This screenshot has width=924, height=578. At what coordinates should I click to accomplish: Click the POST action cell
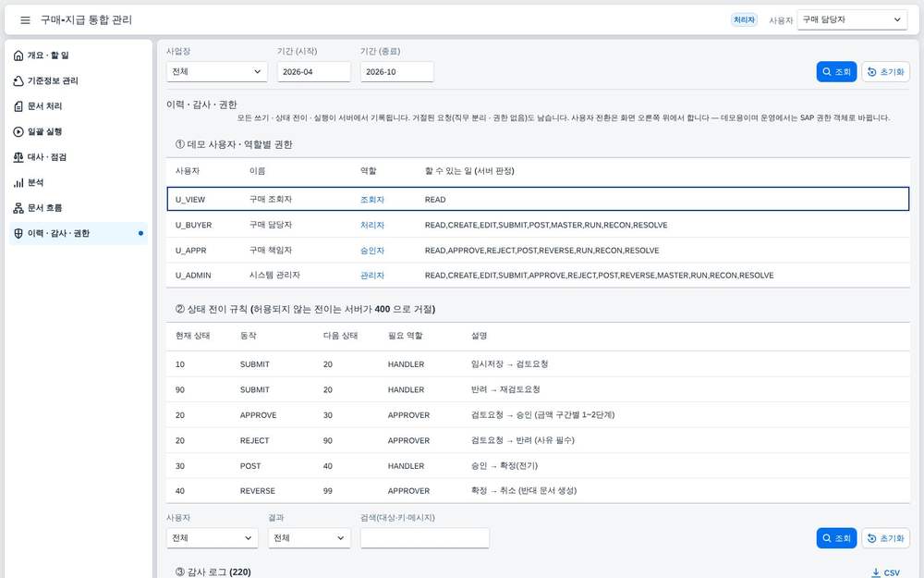tap(249, 466)
